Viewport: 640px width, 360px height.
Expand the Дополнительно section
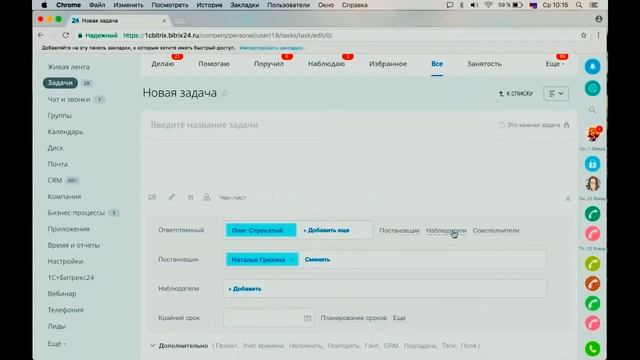(x=183, y=346)
